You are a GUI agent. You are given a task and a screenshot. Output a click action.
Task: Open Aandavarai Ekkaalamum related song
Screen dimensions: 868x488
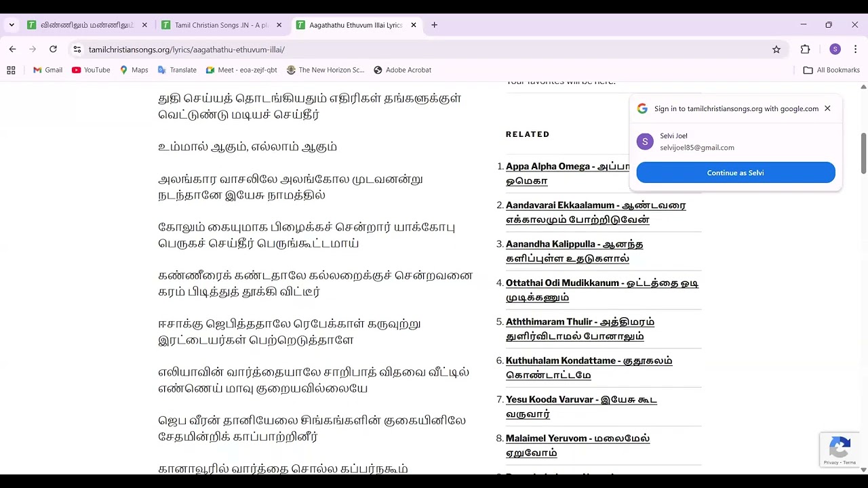[x=596, y=212]
